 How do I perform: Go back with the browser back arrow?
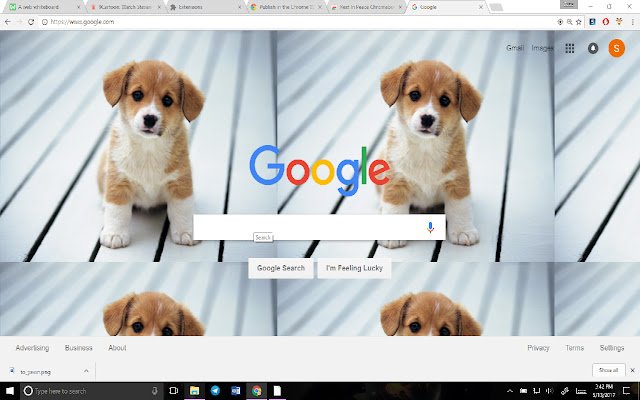[x=8, y=22]
